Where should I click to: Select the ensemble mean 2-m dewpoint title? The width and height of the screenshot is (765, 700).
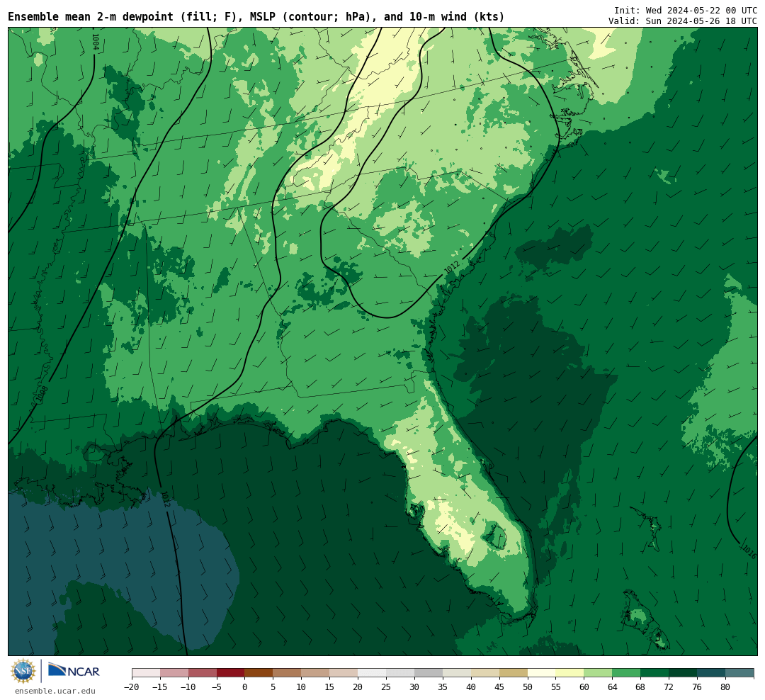[256, 16]
